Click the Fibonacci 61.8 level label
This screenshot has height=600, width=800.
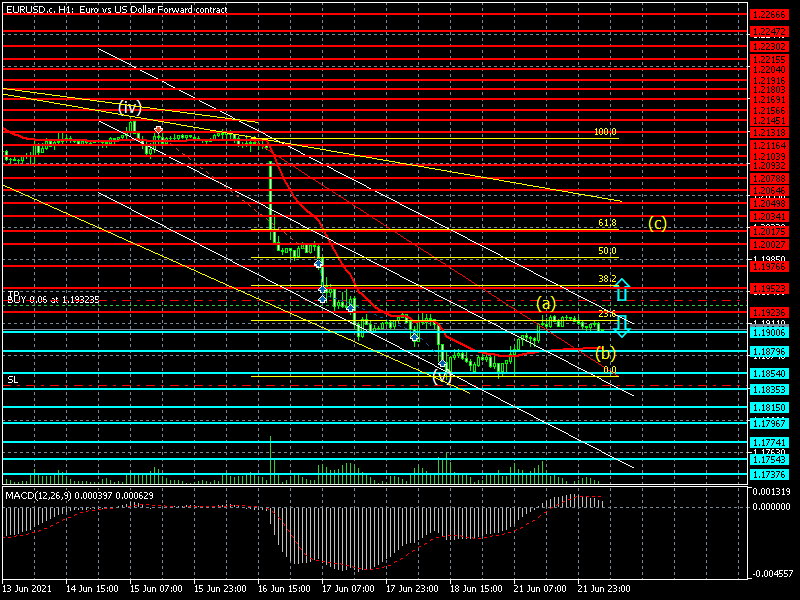pos(607,223)
